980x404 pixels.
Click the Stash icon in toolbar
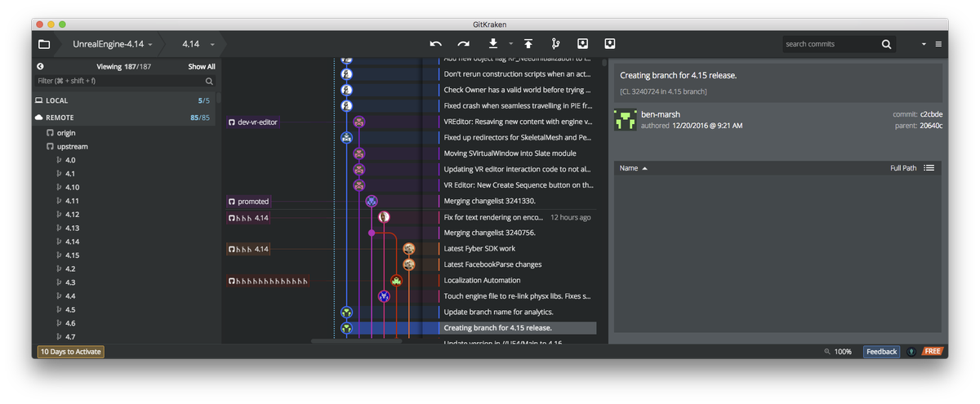(582, 44)
